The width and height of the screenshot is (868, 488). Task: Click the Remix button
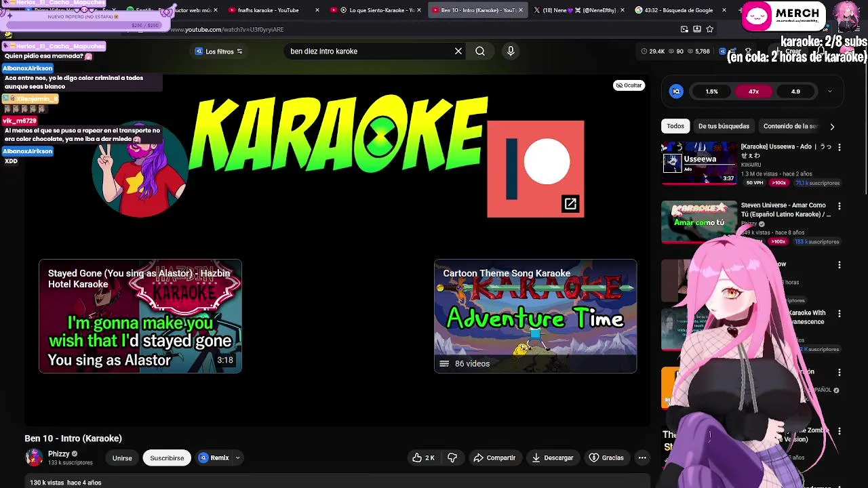tap(214, 457)
